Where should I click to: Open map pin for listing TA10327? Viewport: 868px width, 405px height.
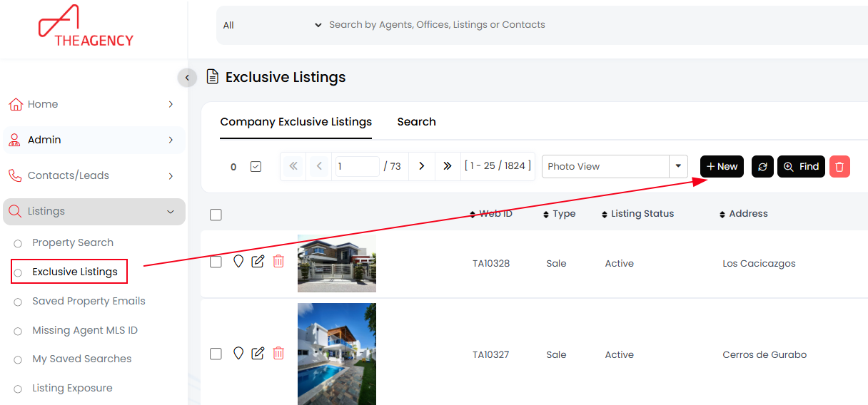[238, 353]
